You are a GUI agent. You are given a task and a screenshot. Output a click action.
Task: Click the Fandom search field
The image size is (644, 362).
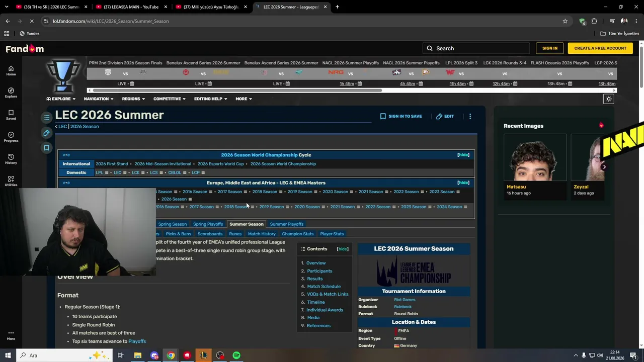(x=476, y=48)
